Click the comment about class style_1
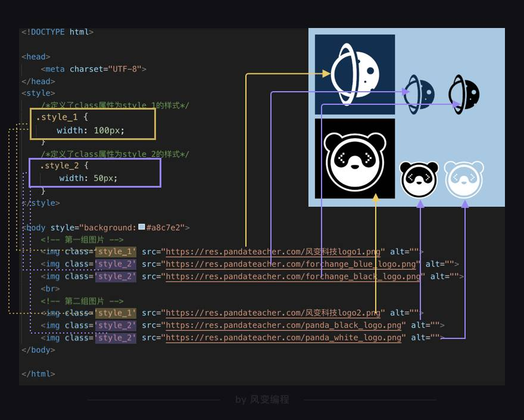Screen dimensions: 524x420 click(115, 105)
